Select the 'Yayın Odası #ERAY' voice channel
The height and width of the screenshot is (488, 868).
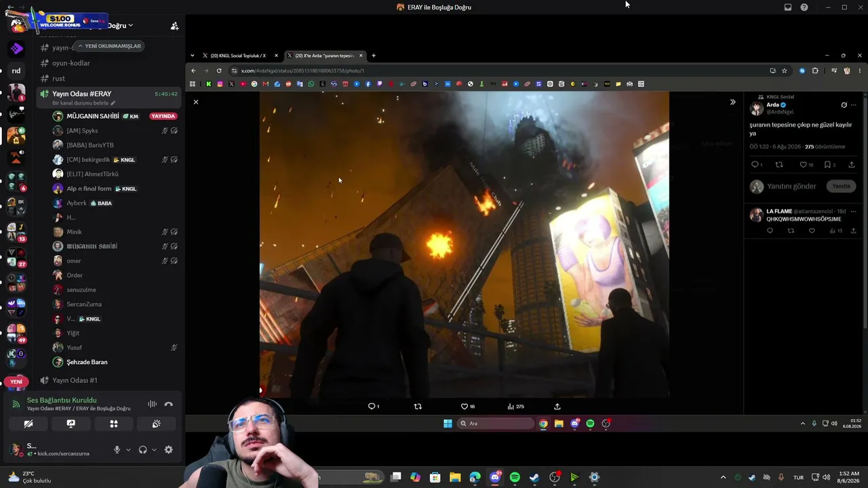[108, 98]
